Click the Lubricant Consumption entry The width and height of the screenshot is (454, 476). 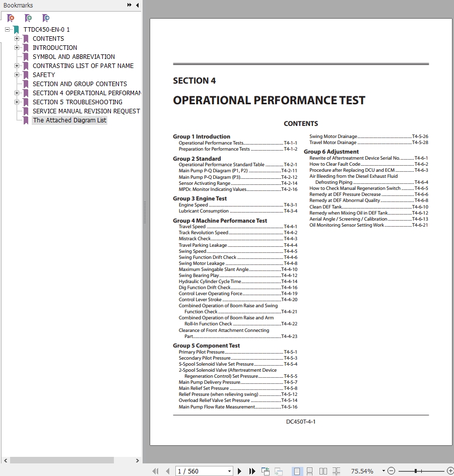(238, 211)
